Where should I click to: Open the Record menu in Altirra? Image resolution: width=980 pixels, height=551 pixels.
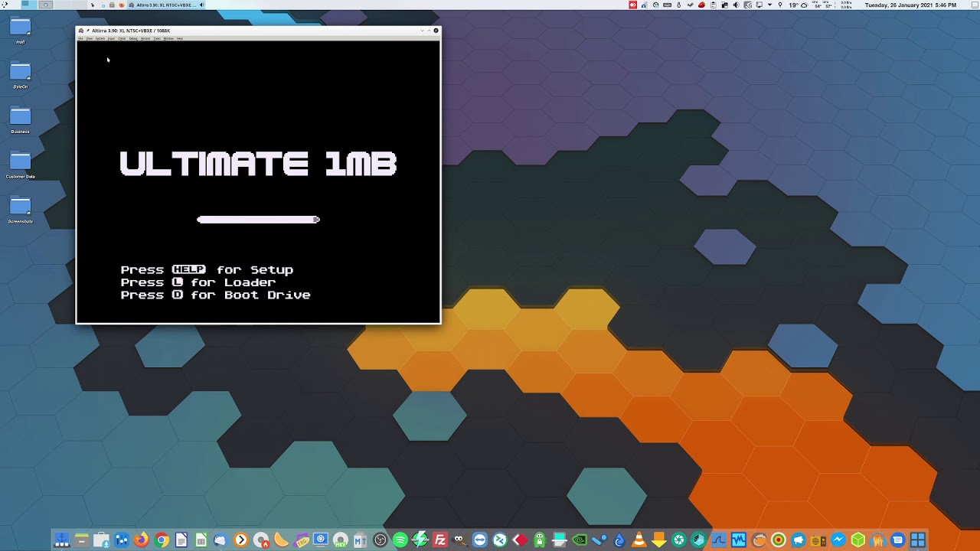click(x=145, y=38)
